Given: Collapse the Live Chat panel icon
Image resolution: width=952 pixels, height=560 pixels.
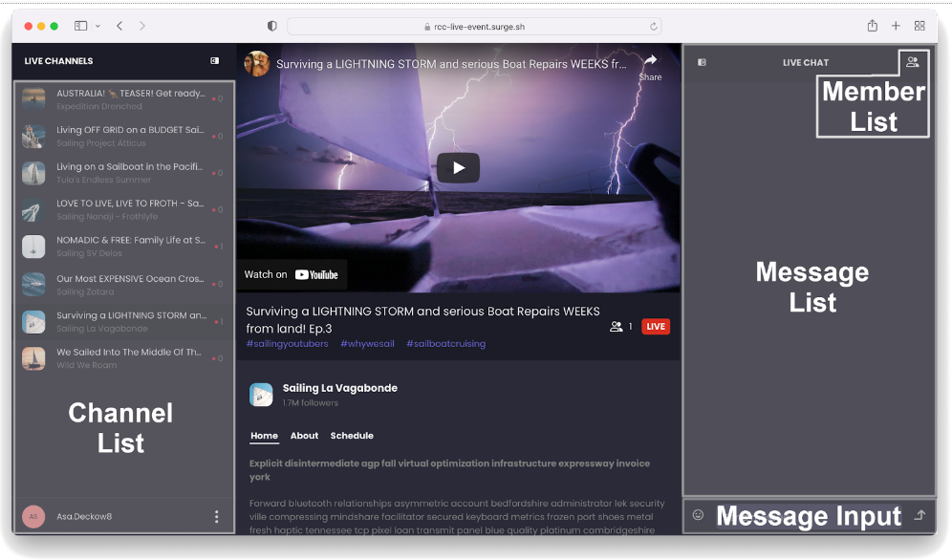Looking at the screenshot, I should point(702,62).
